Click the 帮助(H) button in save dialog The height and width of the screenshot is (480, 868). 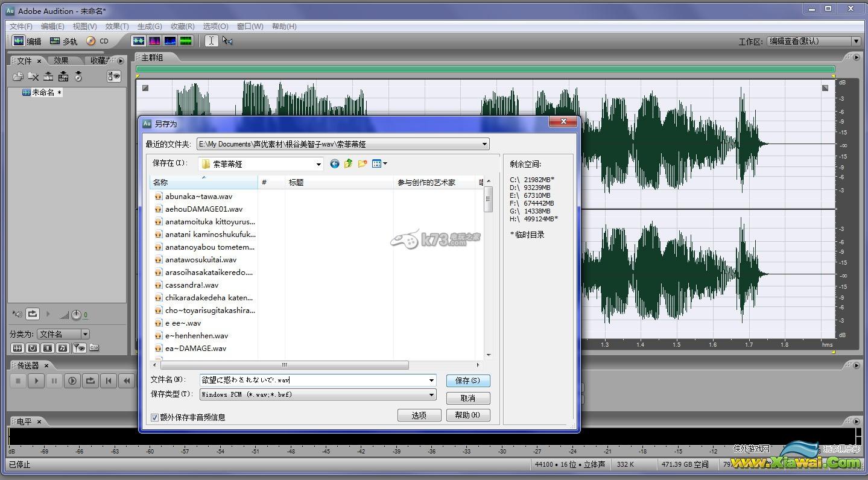468,415
